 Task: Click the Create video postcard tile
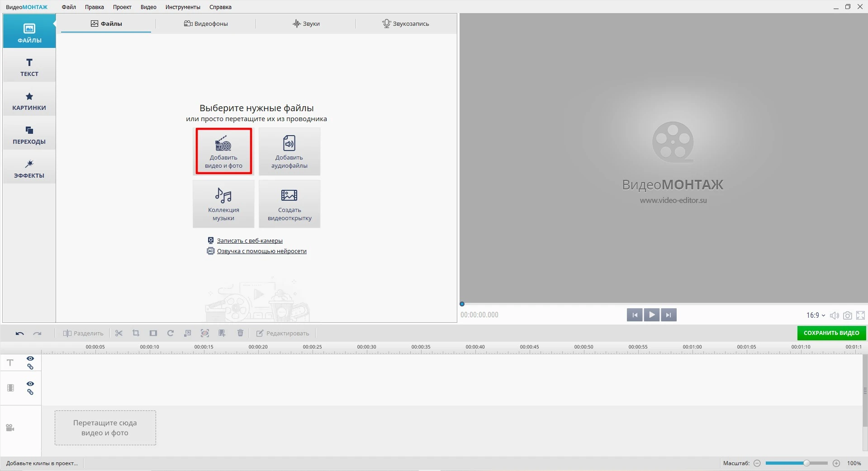[289, 204]
